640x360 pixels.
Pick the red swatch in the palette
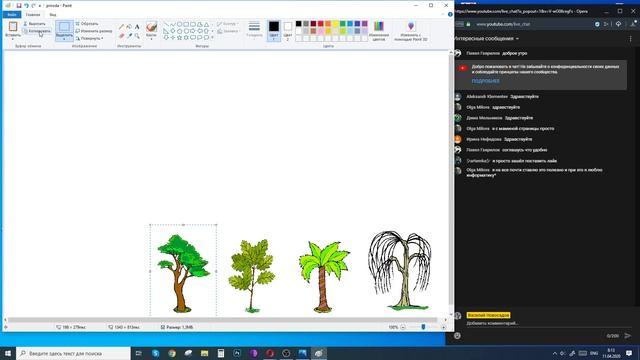[321, 24]
